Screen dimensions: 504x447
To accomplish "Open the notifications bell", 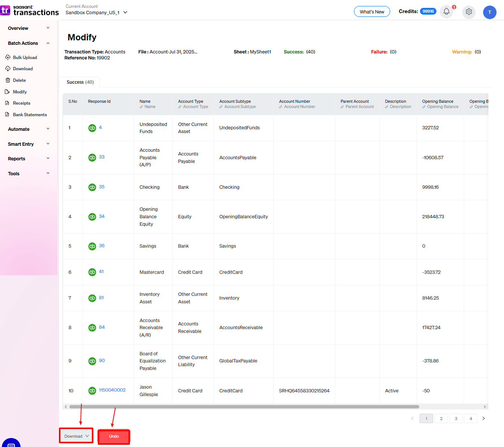I will pyautogui.click(x=446, y=12).
